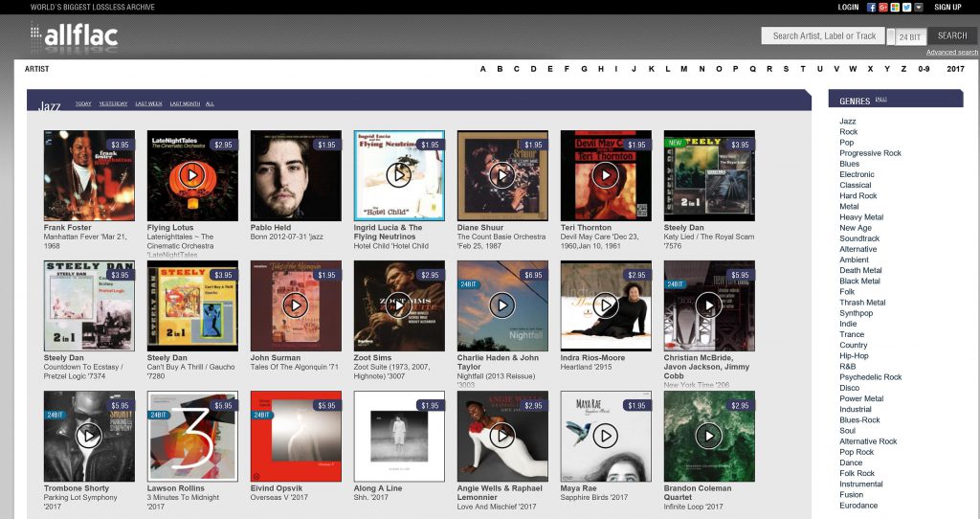The image size is (980, 519).
Task: Open Along A Line Shh. album cover
Action: coord(399,436)
